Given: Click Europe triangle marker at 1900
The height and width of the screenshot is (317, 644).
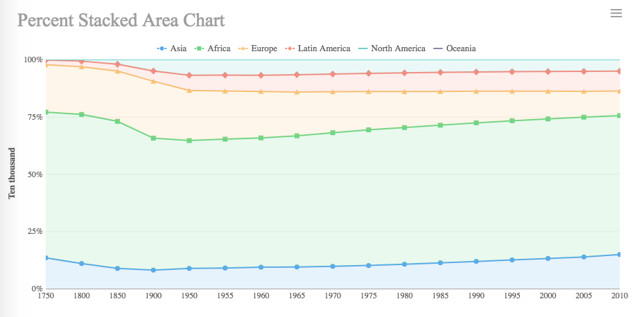Looking at the screenshot, I should [x=153, y=81].
